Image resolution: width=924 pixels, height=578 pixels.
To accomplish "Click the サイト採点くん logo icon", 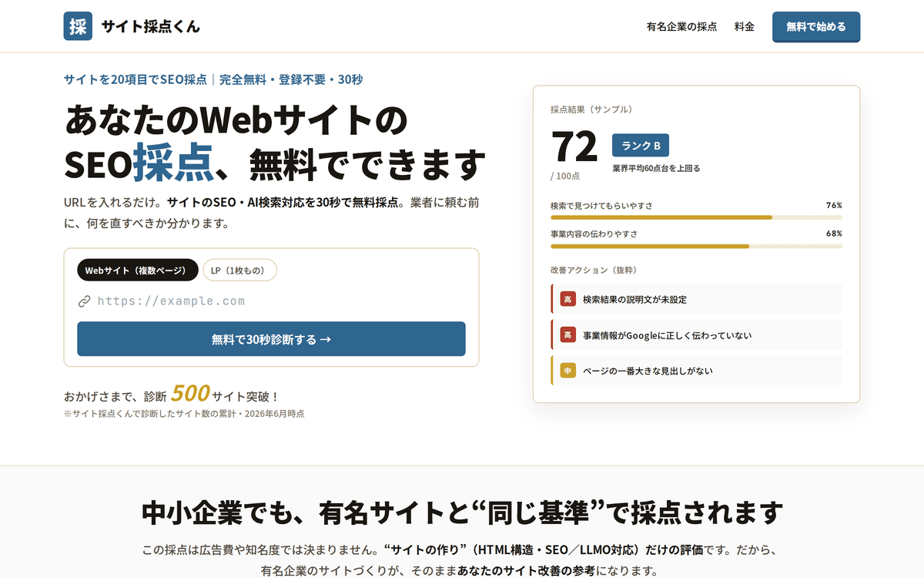I will tap(78, 26).
